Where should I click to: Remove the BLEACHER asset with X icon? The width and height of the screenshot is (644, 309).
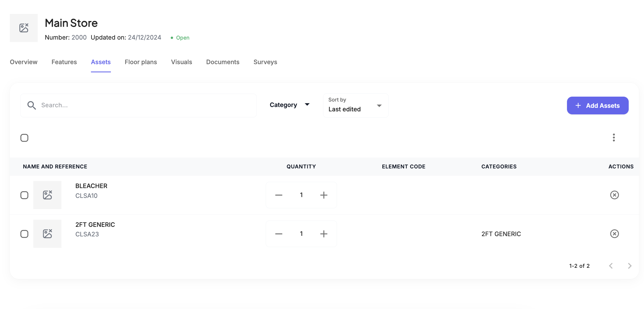pyautogui.click(x=614, y=195)
